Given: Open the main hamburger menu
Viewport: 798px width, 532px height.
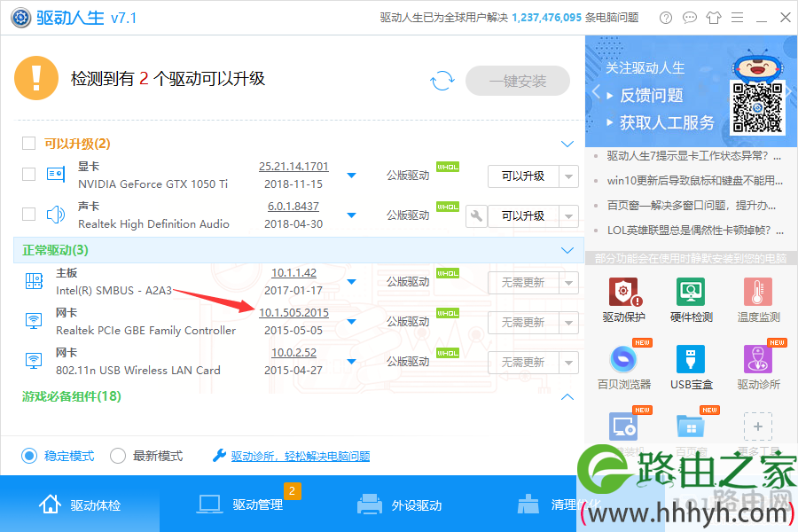Looking at the screenshot, I should coord(738,18).
